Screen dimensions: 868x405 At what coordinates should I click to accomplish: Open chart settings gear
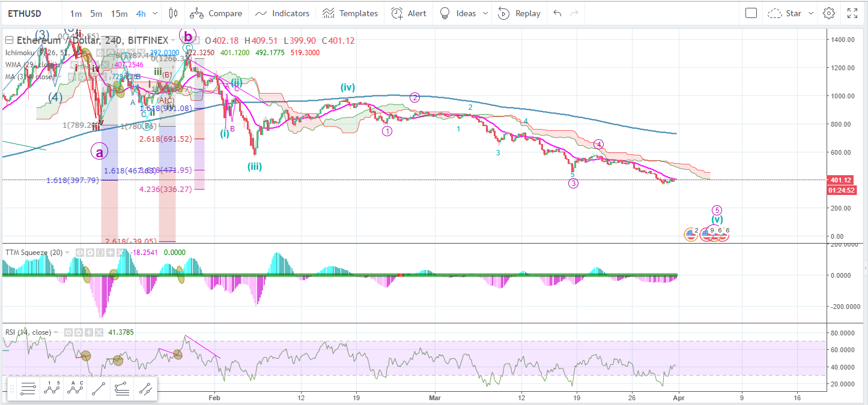(829, 13)
